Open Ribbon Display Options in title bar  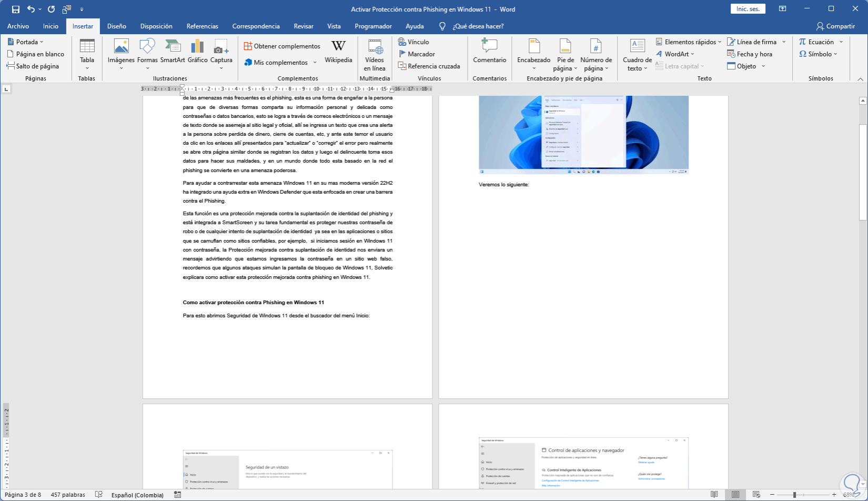(x=783, y=9)
